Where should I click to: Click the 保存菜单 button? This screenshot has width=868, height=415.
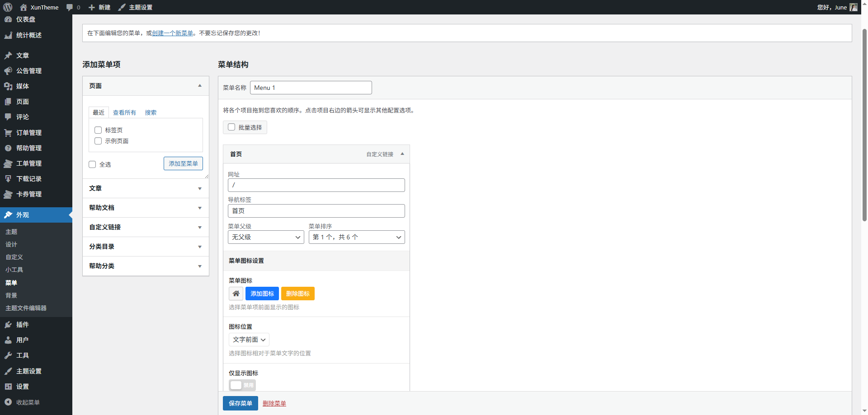(x=240, y=403)
